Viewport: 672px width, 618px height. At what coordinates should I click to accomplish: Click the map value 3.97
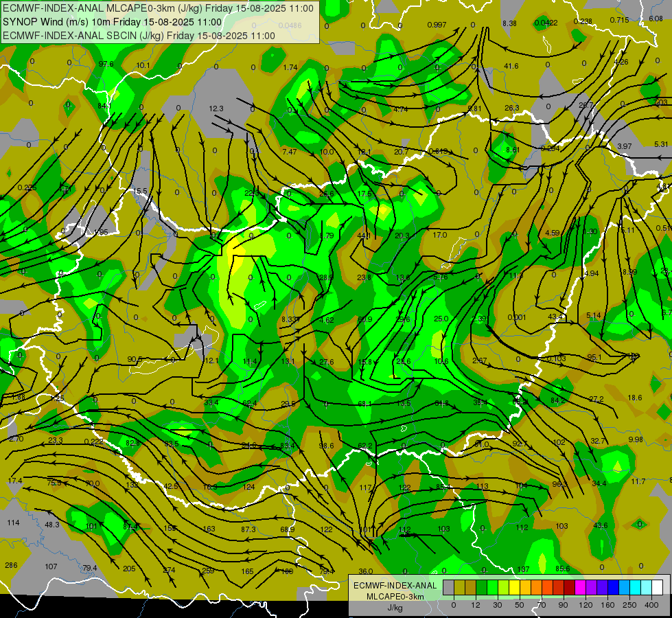coord(625,146)
